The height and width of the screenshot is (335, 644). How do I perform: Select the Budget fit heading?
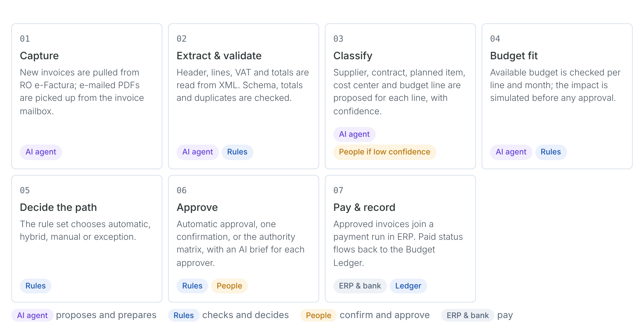pos(514,56)
